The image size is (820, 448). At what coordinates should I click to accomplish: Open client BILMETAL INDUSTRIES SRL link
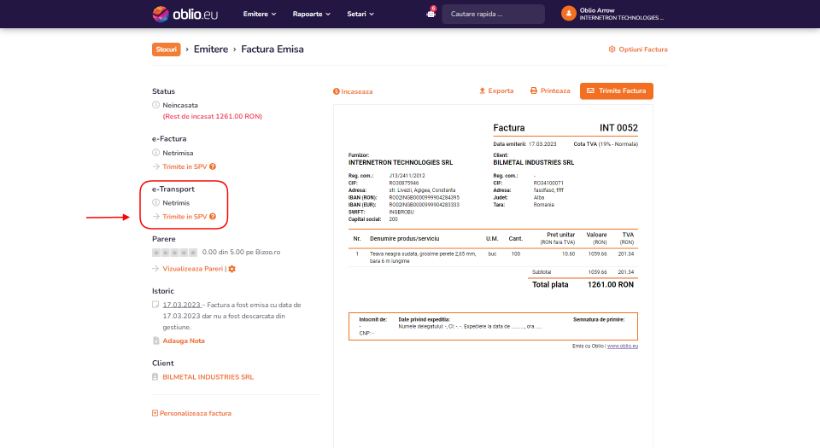208,377
